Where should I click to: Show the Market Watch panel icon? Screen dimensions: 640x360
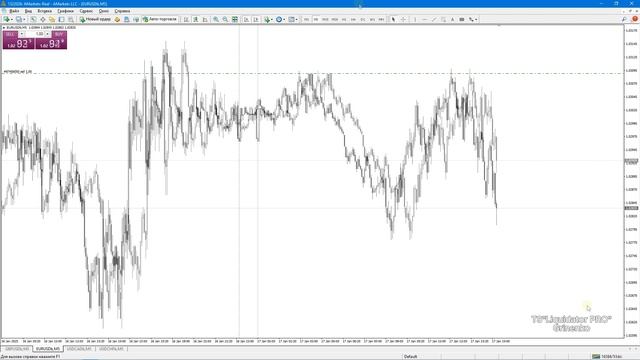(x=33, y=19)
